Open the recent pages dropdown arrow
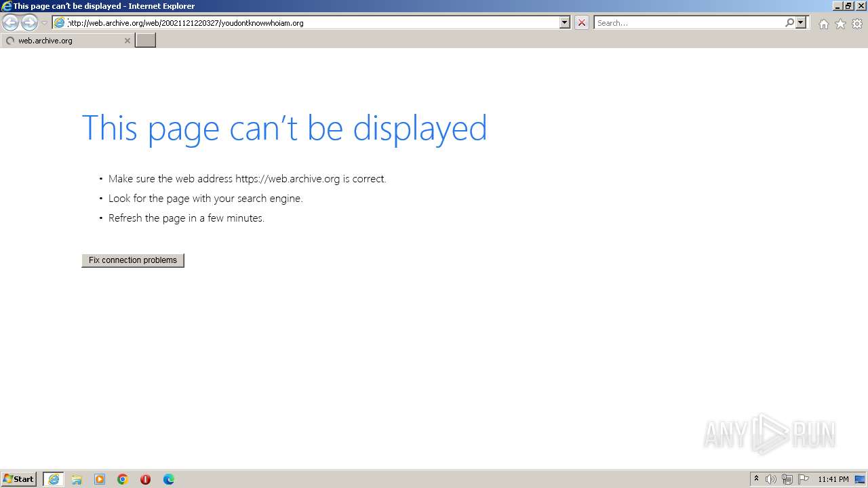 point(44,23)
